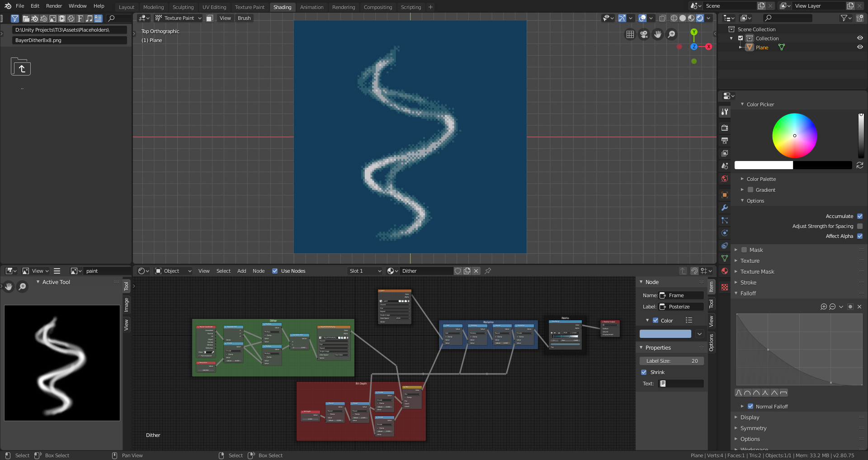Image resolution: width=868 pixels, height=460 pixels.
Task: Expand the Color Palette section
Action: pos(761,179)
